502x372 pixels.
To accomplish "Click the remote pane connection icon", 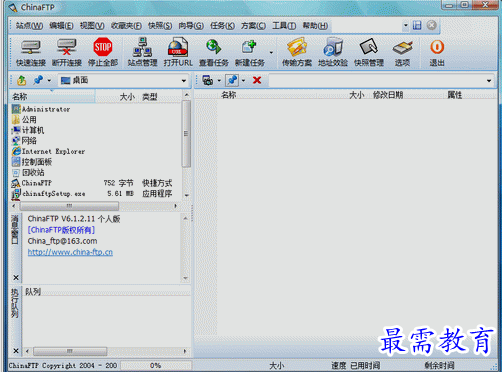I will point(208,80).
